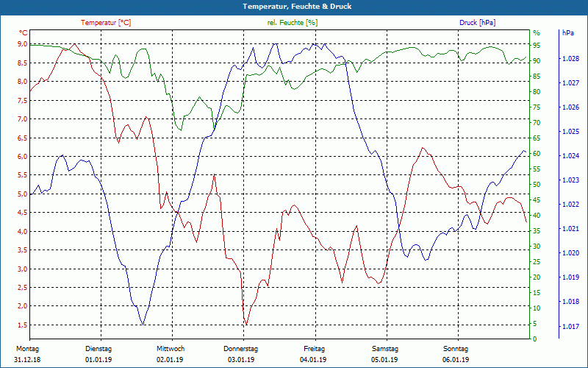Viewport: 588px width, 368px height.
Task: Click the '1.021' pressure axis value
Action: [571, 229]
